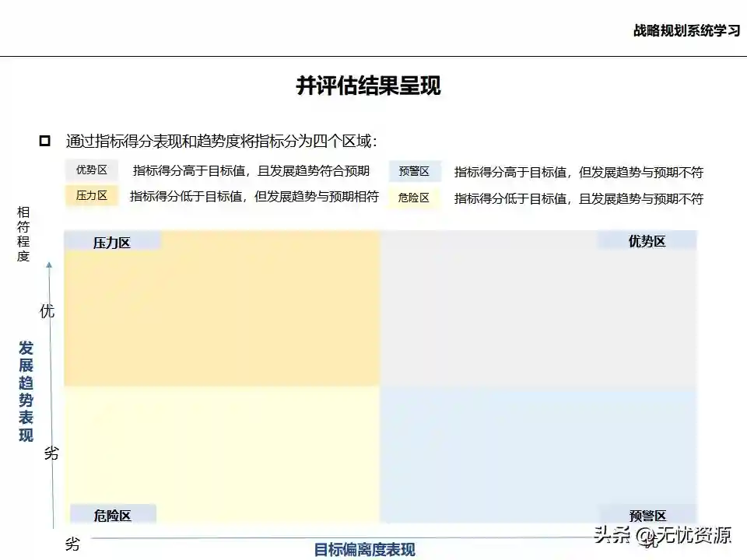Click the 危险区 label inside the chart
Viewport: 747px width, 560px height.
(112, 515)
